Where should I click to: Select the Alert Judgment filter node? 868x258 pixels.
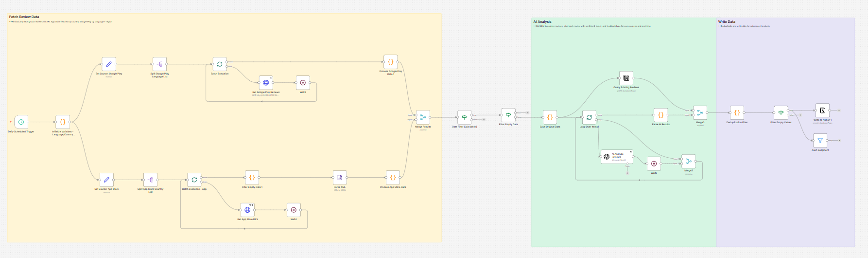tap(820, 141)
